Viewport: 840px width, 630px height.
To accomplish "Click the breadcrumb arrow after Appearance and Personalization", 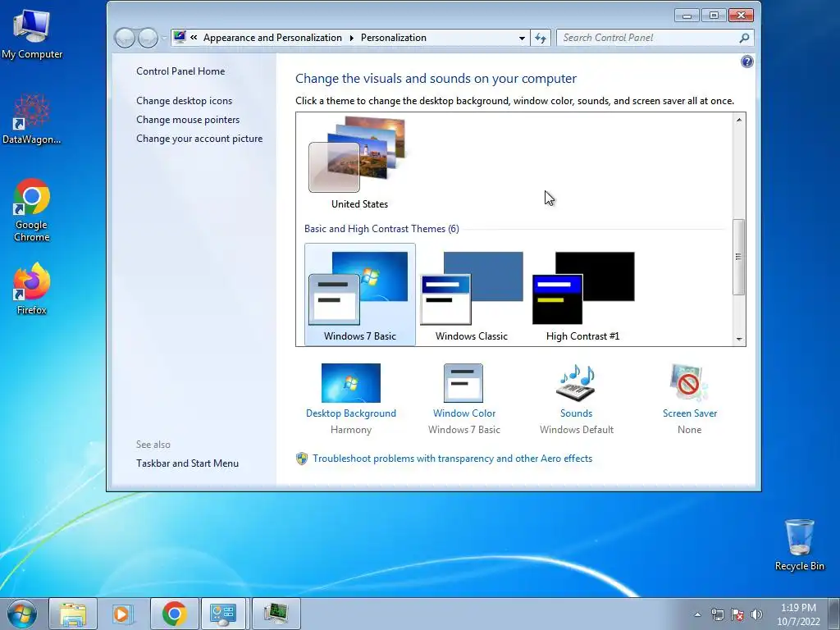I will pyautogui.click(x=351, y=38).
